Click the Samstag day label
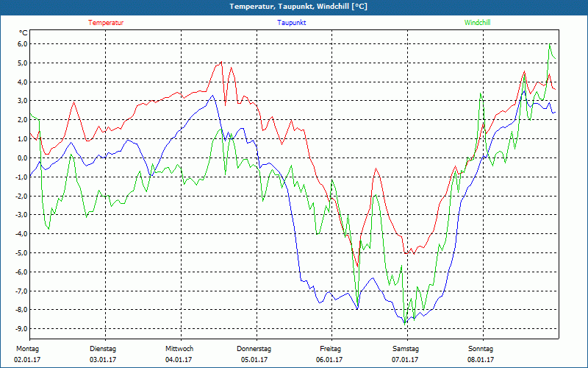 [x=406, y=349]
